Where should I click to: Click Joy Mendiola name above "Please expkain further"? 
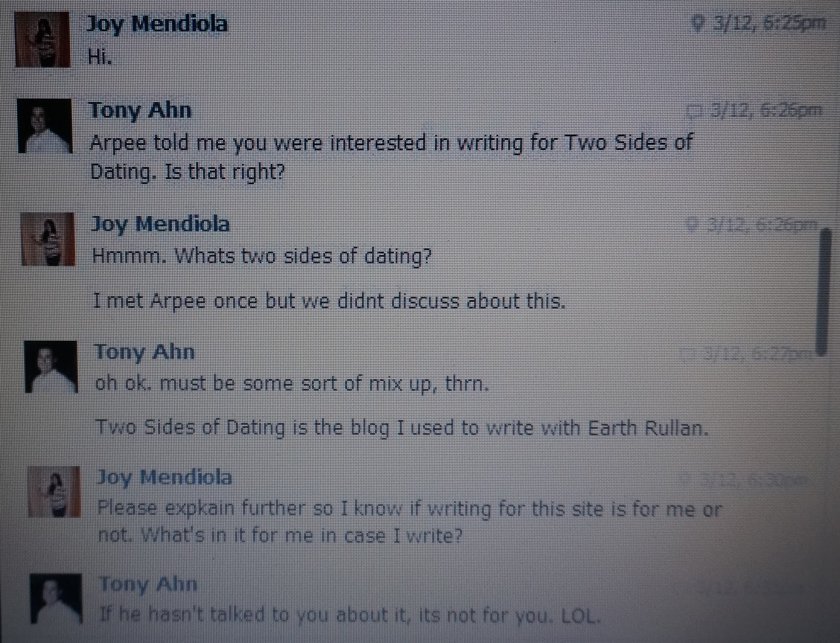[164, 477]
